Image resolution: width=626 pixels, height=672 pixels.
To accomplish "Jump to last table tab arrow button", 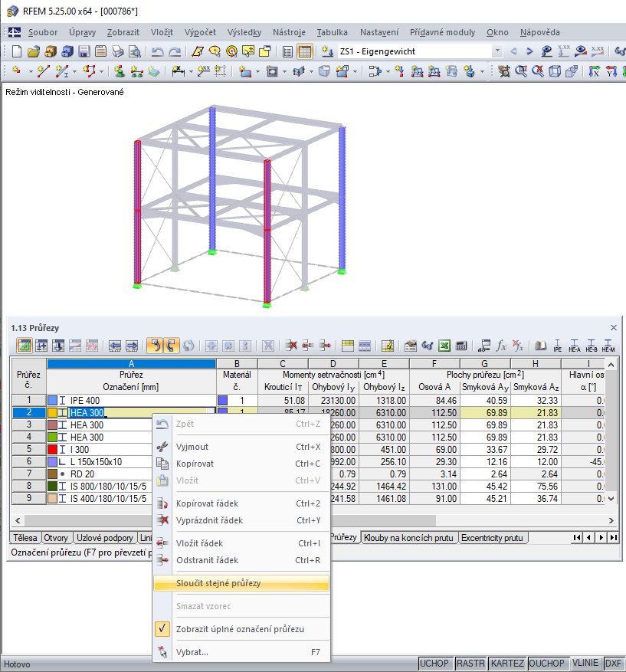I will (x=614, y=537).
